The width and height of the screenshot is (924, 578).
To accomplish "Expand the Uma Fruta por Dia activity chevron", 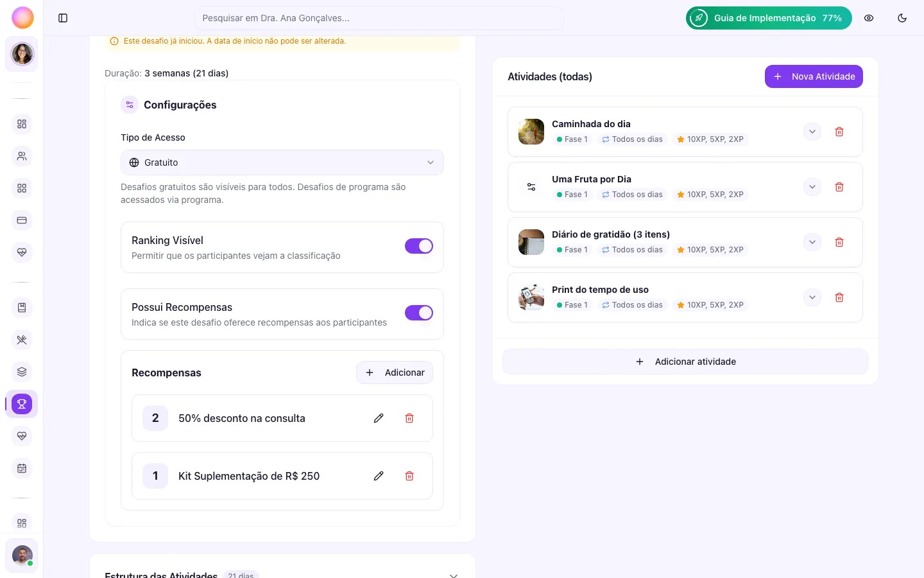I will click(812, 187).
